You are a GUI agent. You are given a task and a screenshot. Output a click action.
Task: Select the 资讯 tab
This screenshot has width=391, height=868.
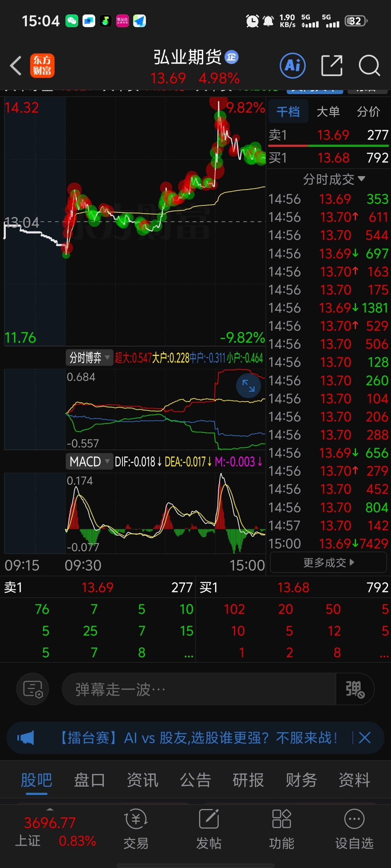point(143,780)
